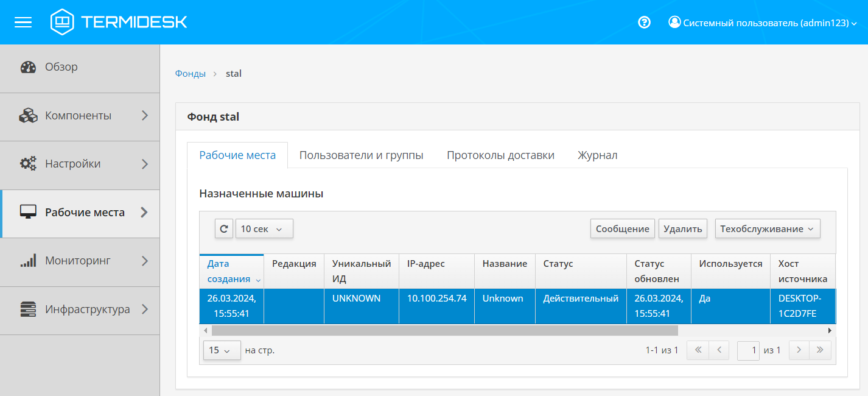The width and height of the screenshot is (868, 396).
Task: Click the refresh table icon button
Action: [x=223, y=228]
